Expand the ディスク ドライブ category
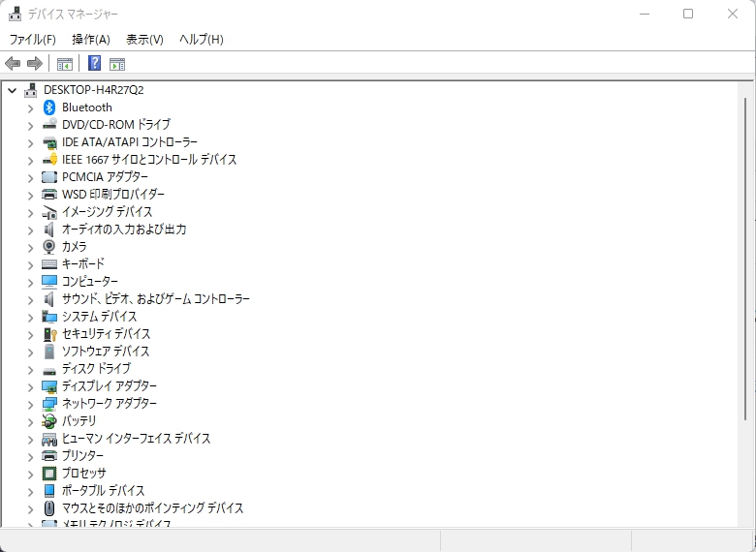 point(30,369)
